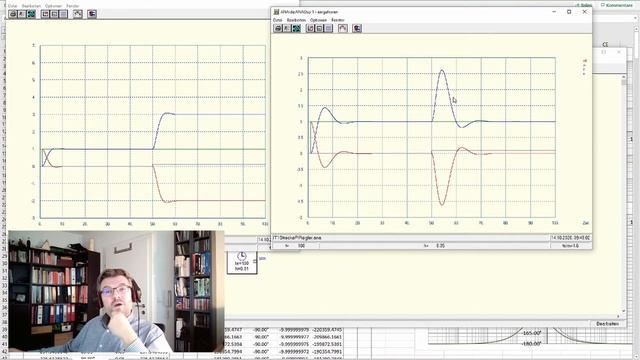Viewport: 640px width, 360px height.
Task: Minimize the front plot window
Action: [x=554, y=12]
